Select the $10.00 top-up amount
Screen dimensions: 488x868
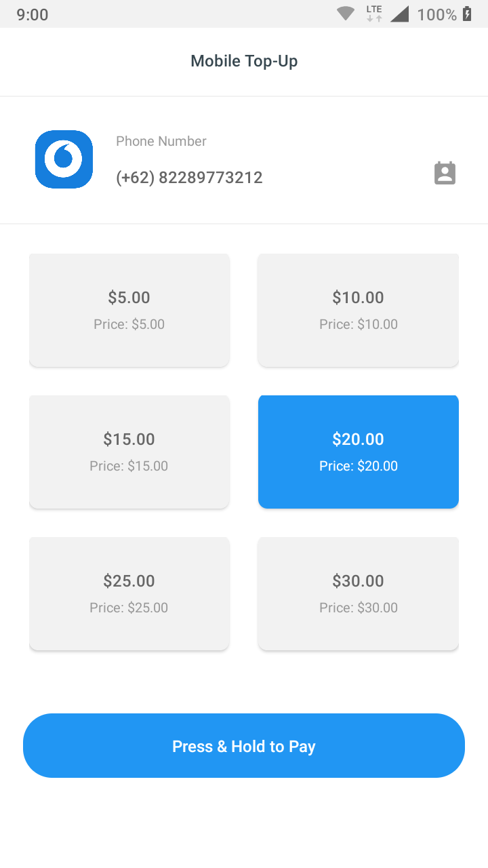(x=358, y=310)
